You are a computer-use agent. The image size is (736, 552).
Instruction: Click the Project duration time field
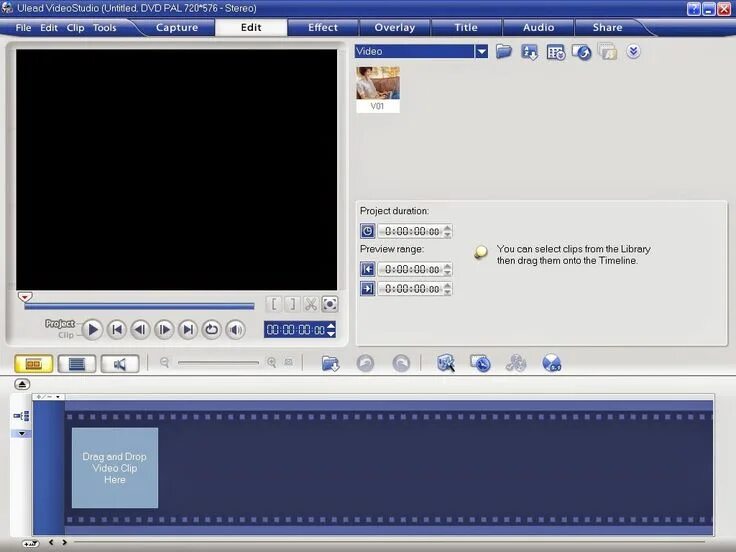click(412, 231)
